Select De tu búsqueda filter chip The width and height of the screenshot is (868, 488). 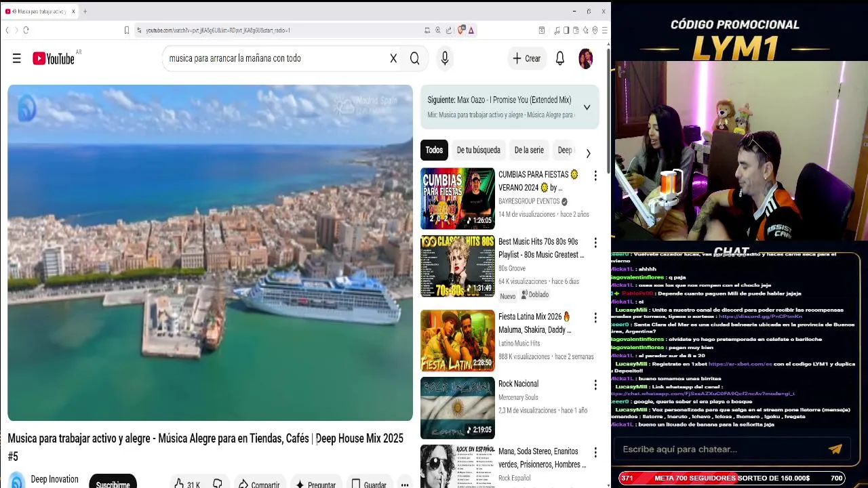(x=478, y=150)
